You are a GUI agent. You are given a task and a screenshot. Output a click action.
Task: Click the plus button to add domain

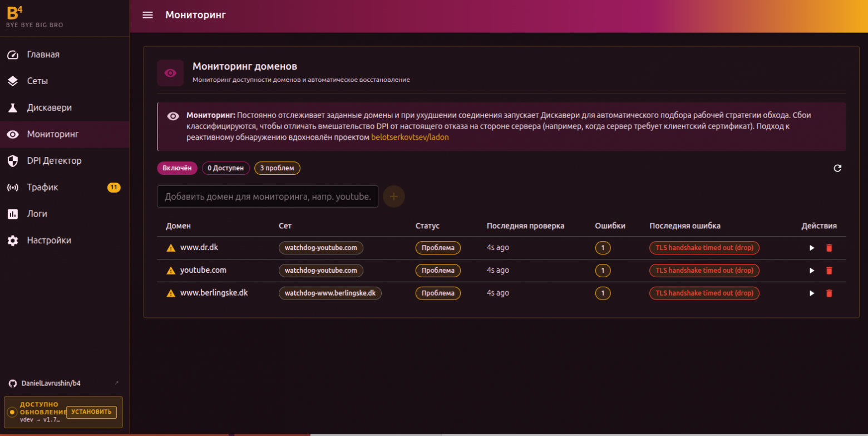pos(394,197)
